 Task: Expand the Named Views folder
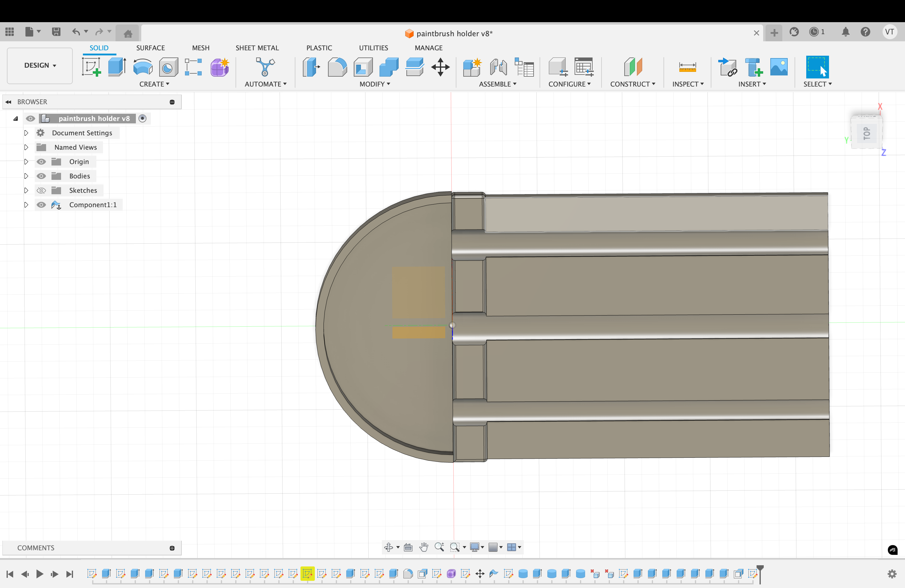pos(26,148)
